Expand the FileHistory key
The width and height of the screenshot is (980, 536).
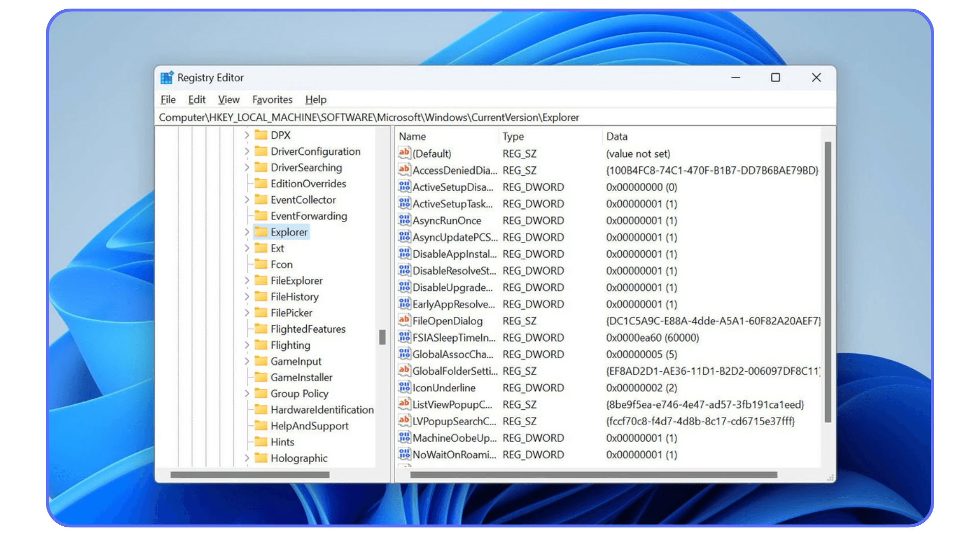pos(247,297)
